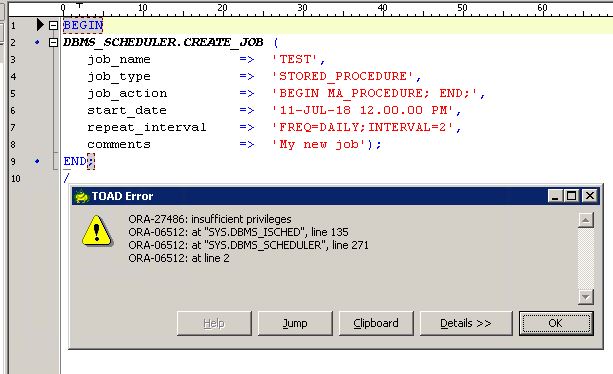
Task: Click the 'STORED_PROCEDURE' string
Action: pyautogui.click(x=342, y=76)
